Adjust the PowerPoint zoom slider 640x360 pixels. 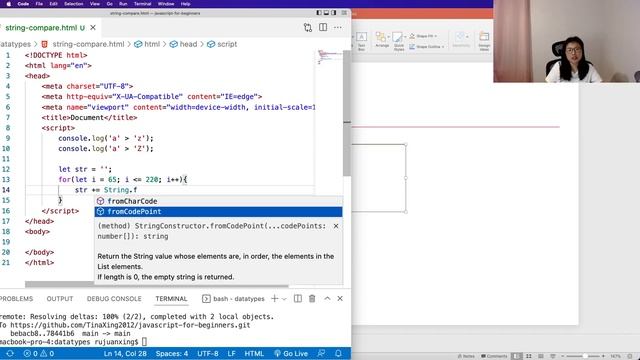584,356
